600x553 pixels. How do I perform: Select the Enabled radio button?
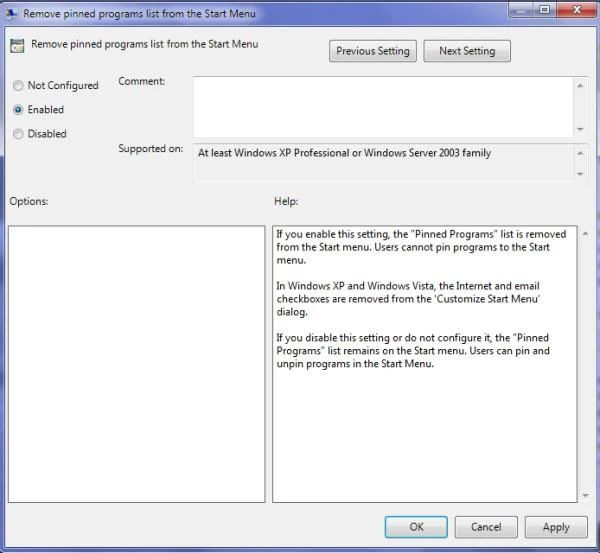click(x=18, y=110)
